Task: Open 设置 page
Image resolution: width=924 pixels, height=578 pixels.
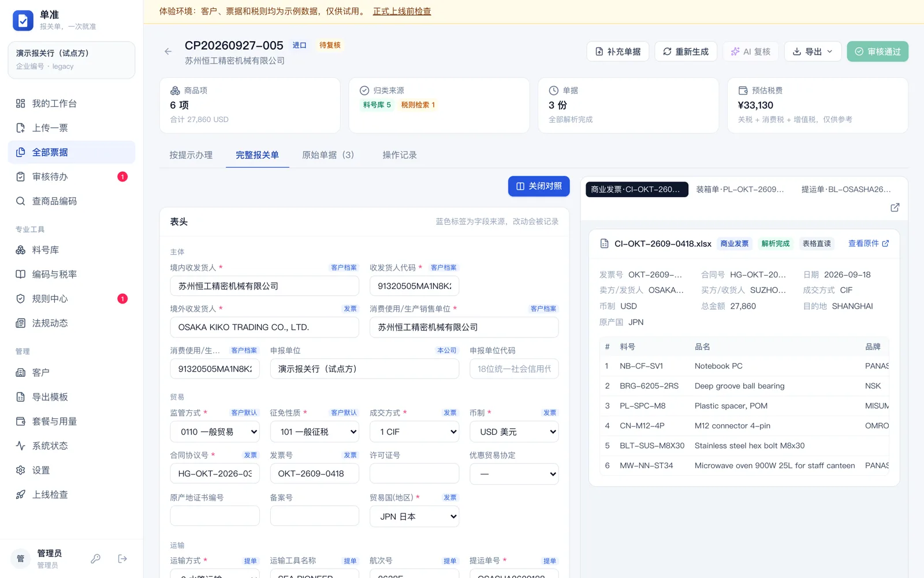Action: pos(72,470)
